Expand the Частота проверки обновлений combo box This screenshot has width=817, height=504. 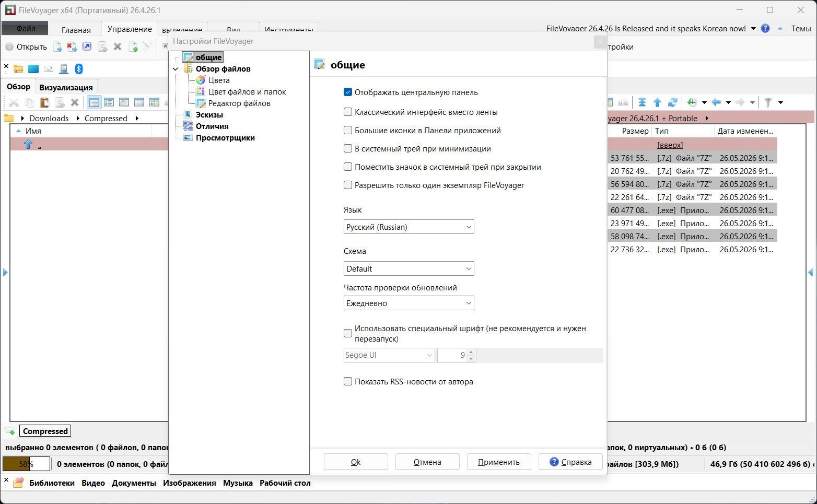point(408,303)
